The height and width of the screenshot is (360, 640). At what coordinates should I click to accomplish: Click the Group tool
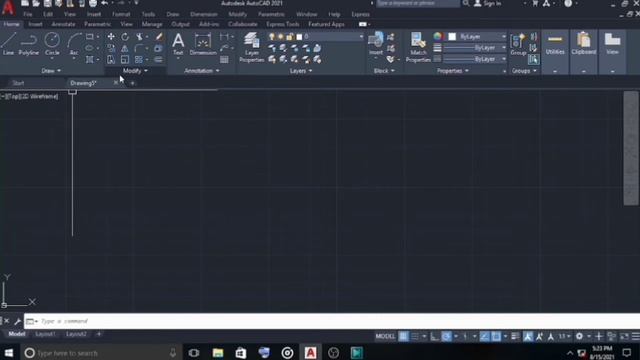pyautogui.click(x=518, y=45)
